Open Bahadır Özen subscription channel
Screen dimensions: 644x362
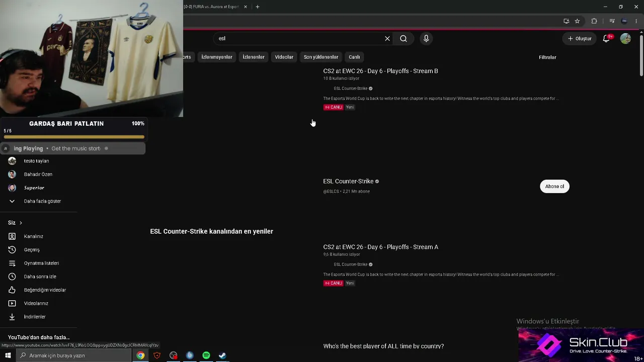[39, 174]
